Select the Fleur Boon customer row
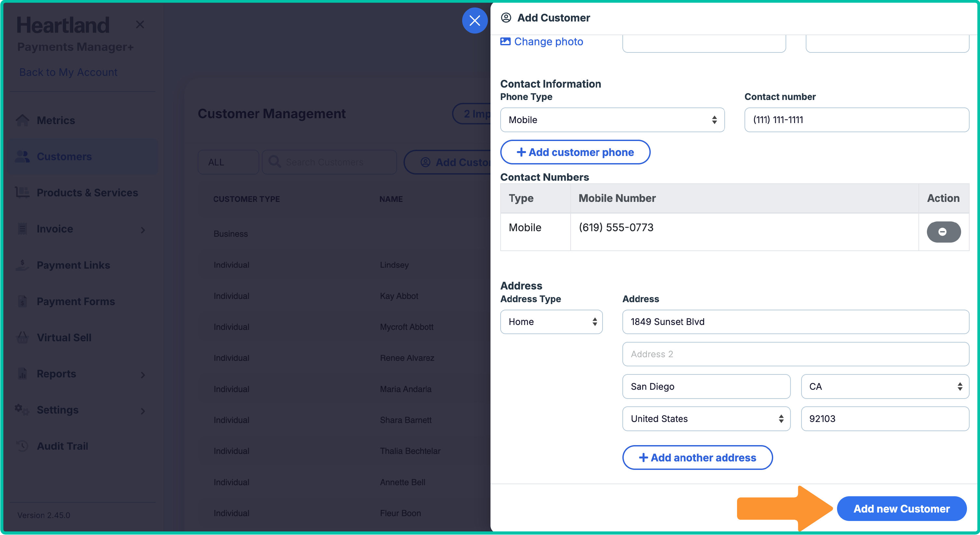980x535 pixels. 344,513
